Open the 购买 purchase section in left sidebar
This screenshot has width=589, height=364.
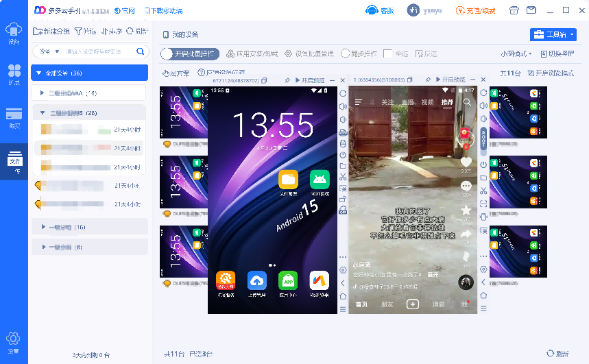click(14, 119)
